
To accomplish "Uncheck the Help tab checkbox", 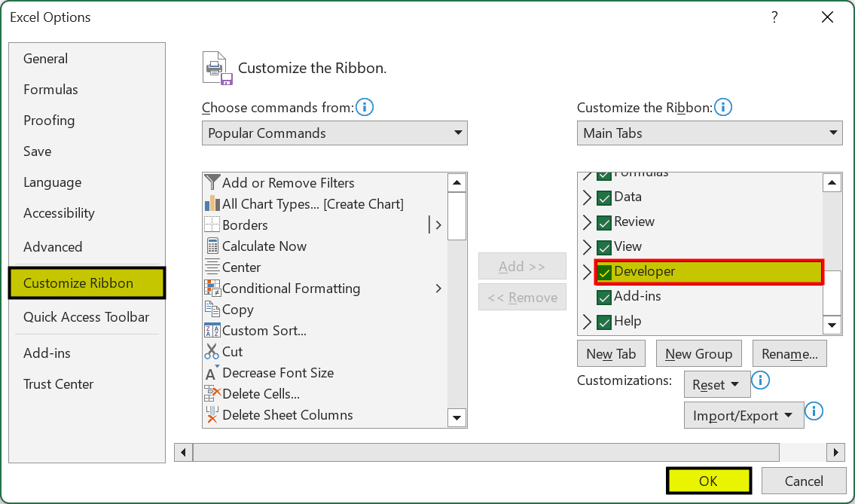I will pos(603,322).
